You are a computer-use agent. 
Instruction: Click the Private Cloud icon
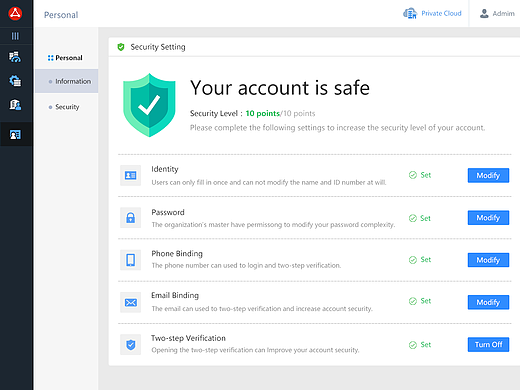(x=410, y=14)
